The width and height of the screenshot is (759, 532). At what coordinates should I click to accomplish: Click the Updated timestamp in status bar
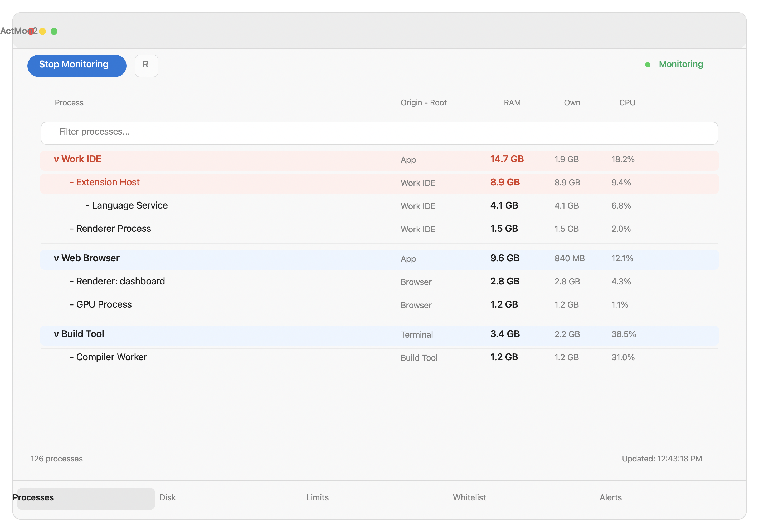pos(662,459)
